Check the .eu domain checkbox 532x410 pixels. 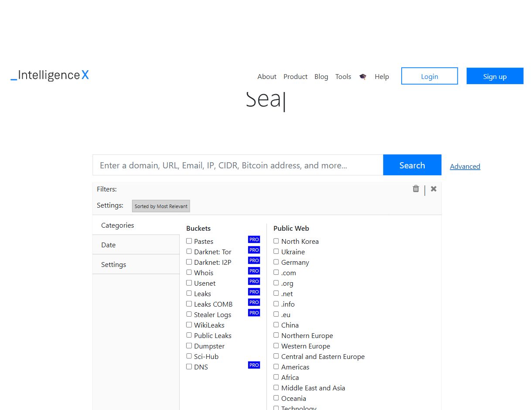pos(276,314)
